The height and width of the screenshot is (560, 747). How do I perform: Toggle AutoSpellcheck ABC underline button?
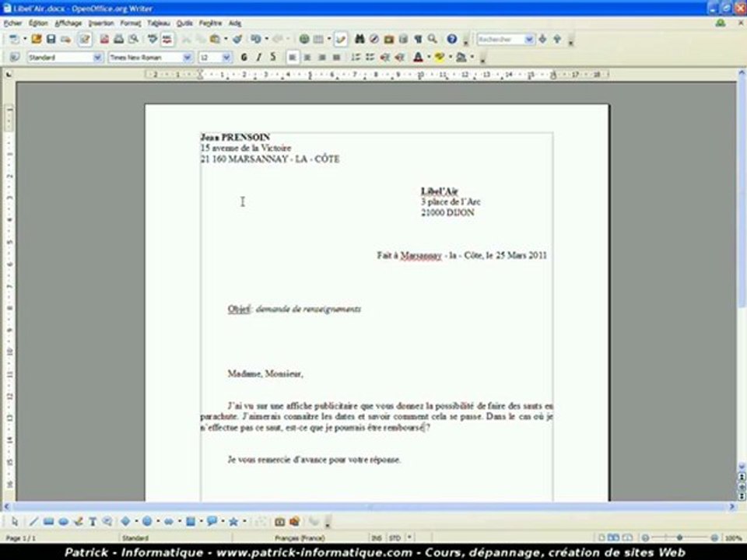167,39
